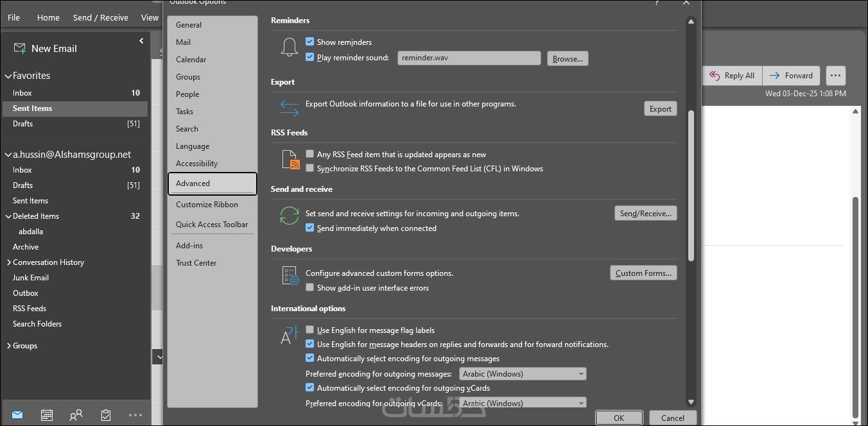Click the Custom Forms button
868x426 pixels.
643,273
